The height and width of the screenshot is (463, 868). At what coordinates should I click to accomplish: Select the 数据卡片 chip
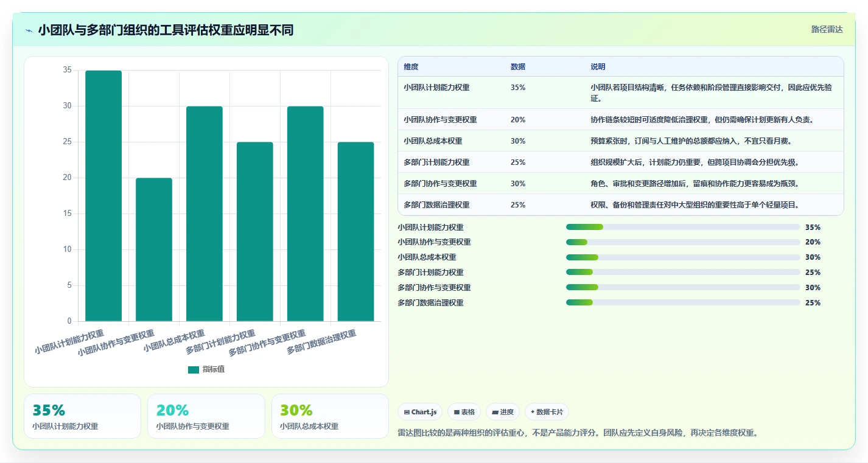pyautogui.click(x=547, y=412)
